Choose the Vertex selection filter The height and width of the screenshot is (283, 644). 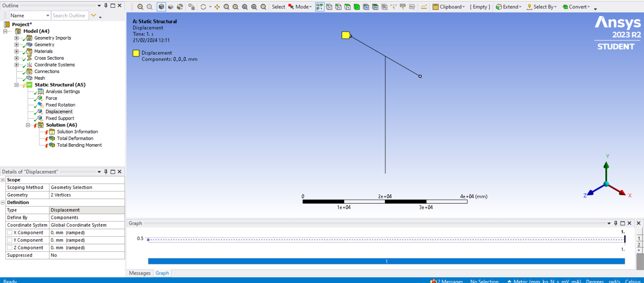[x=329, y=7]
